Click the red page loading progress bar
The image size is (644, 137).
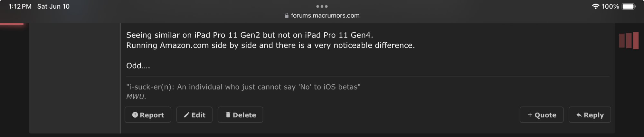click(x=12, y=24)
